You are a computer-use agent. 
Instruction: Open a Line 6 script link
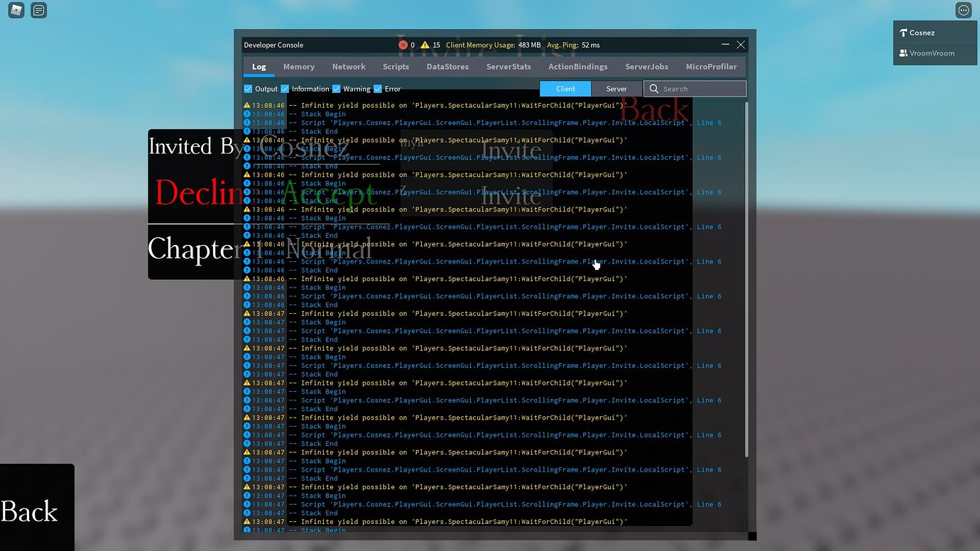pos(707,122)
